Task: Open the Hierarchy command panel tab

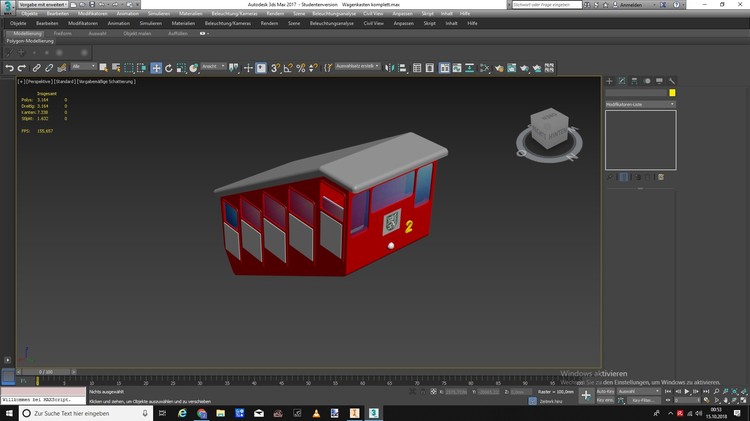Action: (x=634, y=81)
